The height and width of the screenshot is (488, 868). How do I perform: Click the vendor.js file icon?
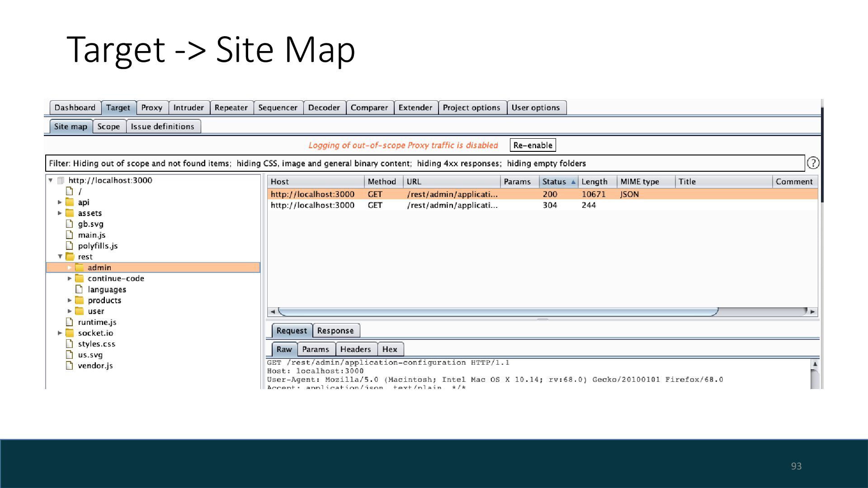tap(70, 366)
